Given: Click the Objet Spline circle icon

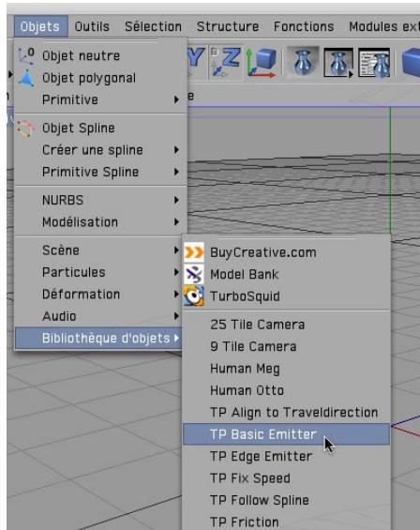Looking at the screenshot, I should coord(25,129).
